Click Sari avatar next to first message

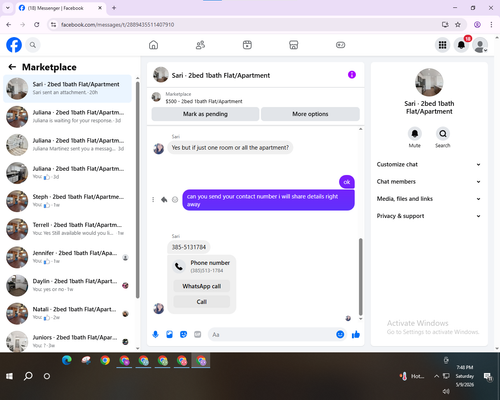click(158, 148)
